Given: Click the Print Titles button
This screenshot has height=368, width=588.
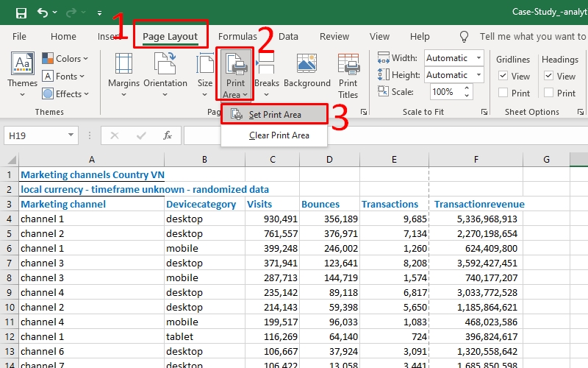Looking at the screenshot, I should (348, 76).
